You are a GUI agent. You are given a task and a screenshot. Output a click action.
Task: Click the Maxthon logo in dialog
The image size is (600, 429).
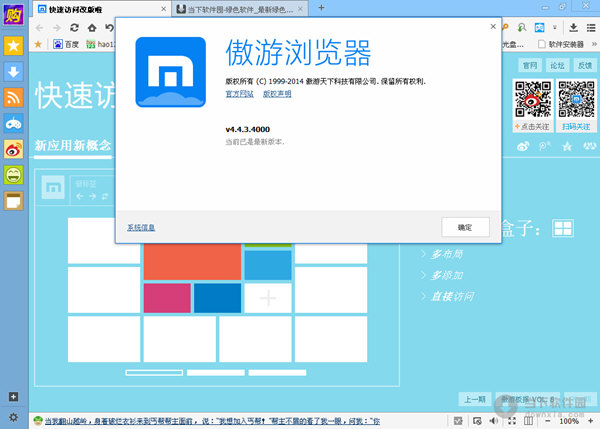pos(171,72)
